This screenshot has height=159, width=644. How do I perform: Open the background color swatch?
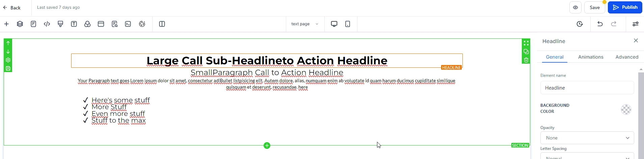[626, 109]
